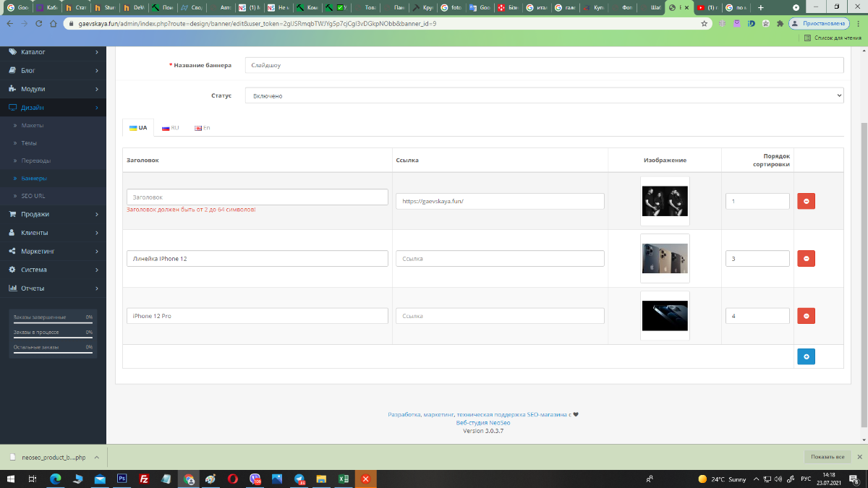
Task: Open Telegram from the taskbar
Action: pyautogui.click(x=299, y=479)
